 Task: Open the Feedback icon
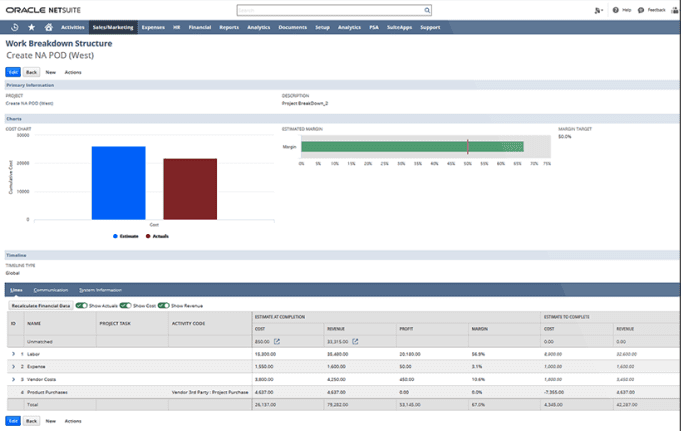coord(641,9)
